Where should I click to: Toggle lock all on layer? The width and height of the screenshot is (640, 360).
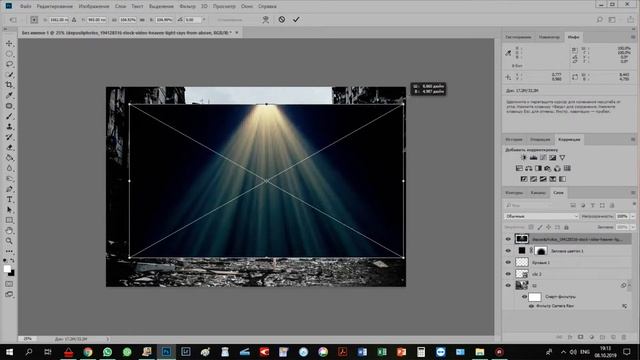[567, 227]
